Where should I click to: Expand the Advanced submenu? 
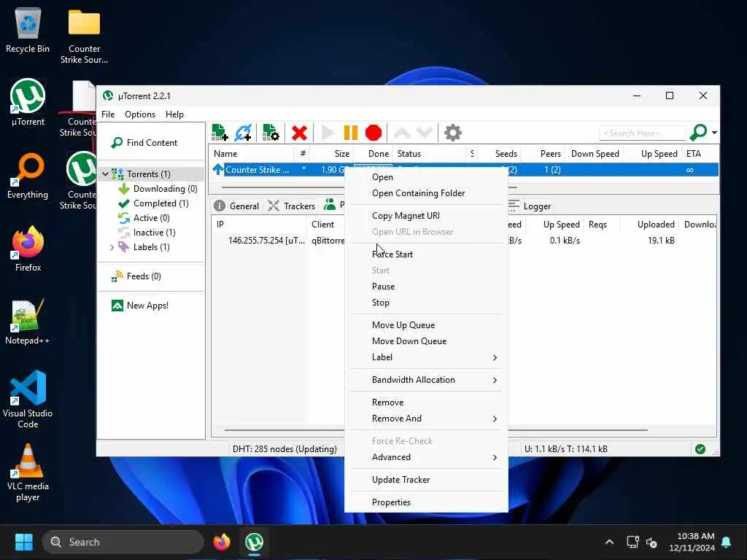click(x=426, y=457)
